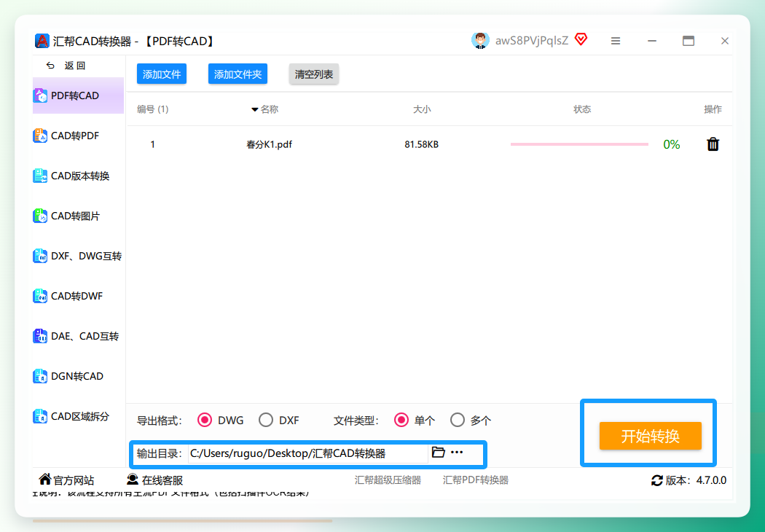Open the 官方网站 text link

pos(74,480)
